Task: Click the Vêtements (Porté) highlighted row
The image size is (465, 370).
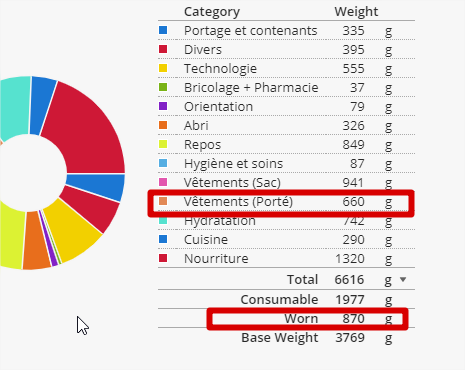Action: tap(281, 203)
